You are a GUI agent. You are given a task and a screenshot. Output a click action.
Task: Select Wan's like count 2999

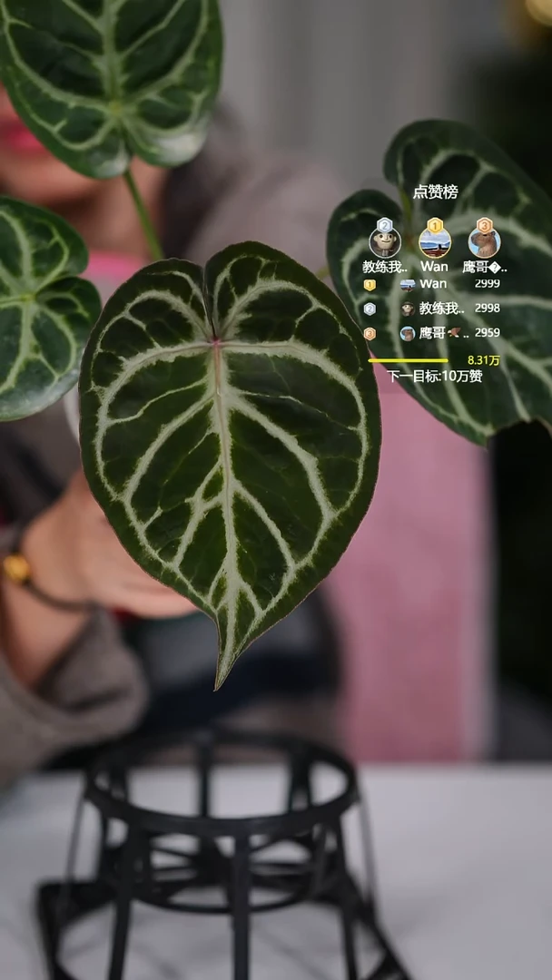pyautogui.click(x=487, y=284)
